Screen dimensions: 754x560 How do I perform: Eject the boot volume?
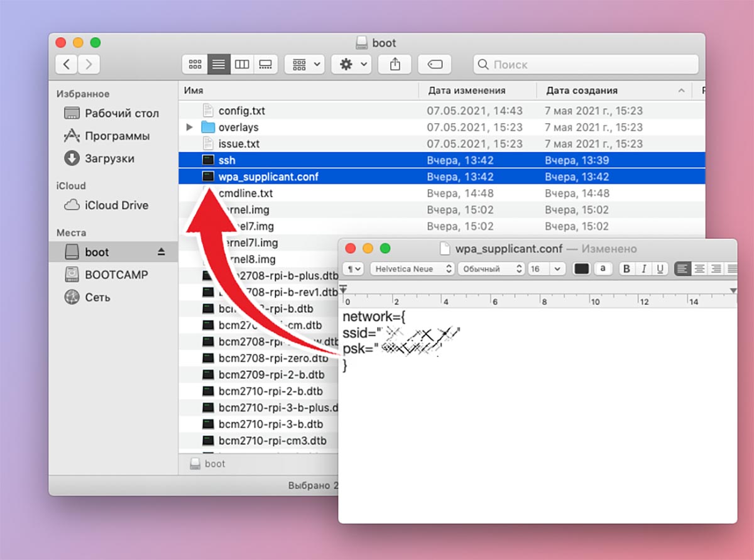click(161, 252)
